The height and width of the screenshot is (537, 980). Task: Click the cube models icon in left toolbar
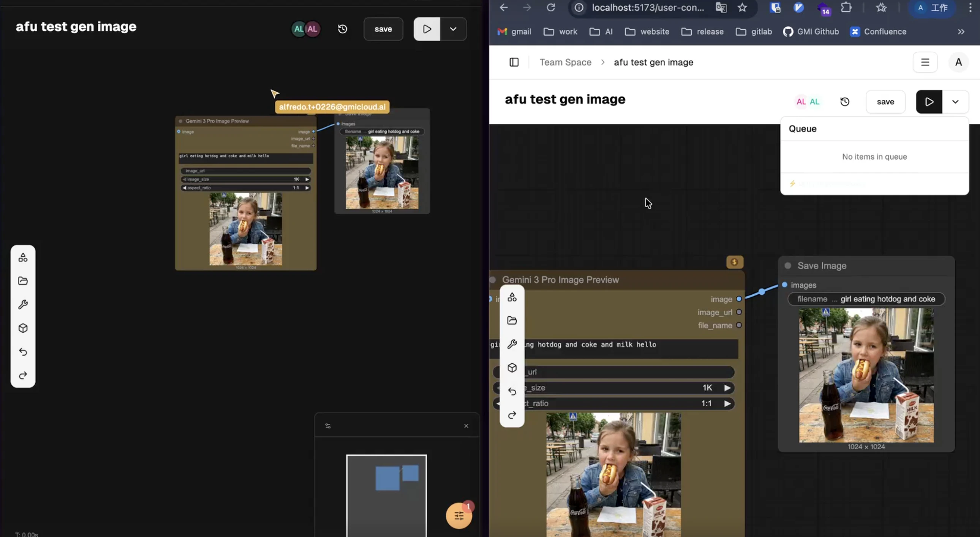point(23,328)
